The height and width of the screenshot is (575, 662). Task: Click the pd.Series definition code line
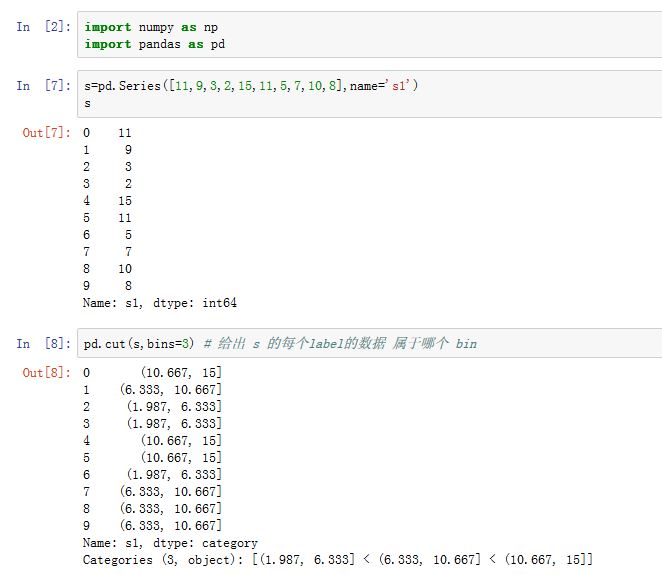click(251, 86)
